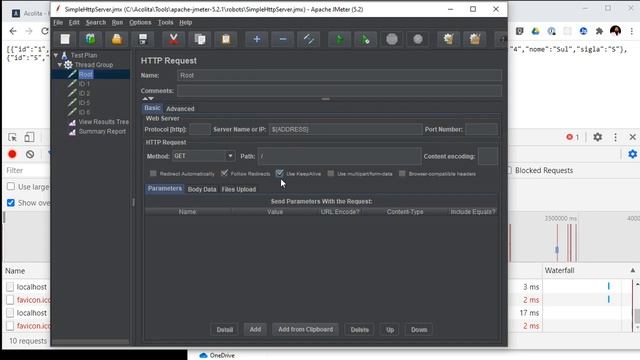
Task: Click the Path input field
Action: tap(339, 156)
